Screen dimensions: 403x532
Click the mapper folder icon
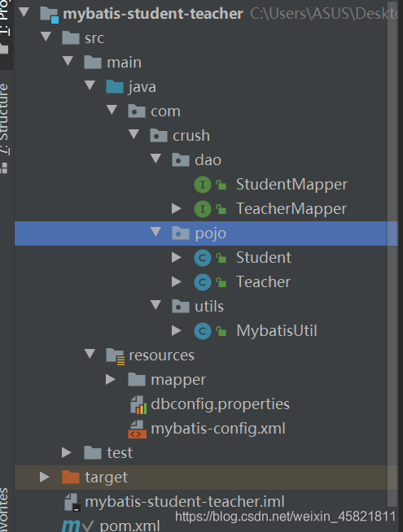click(x=137, y=380)
